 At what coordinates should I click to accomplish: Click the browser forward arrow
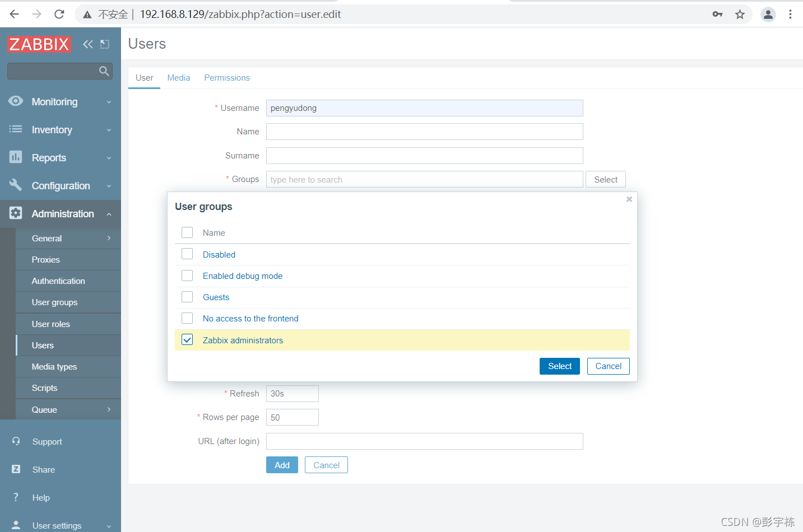(37, 14)
